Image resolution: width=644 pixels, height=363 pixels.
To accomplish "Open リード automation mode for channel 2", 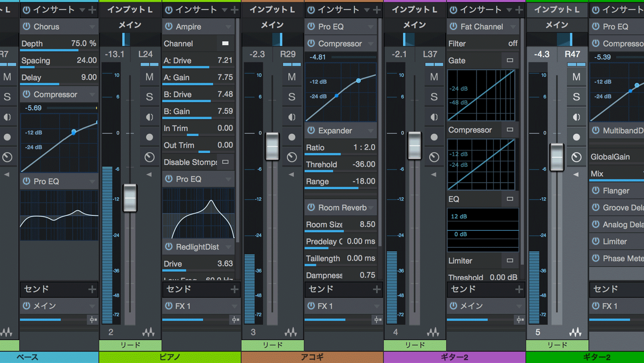I will pos(130,345).
